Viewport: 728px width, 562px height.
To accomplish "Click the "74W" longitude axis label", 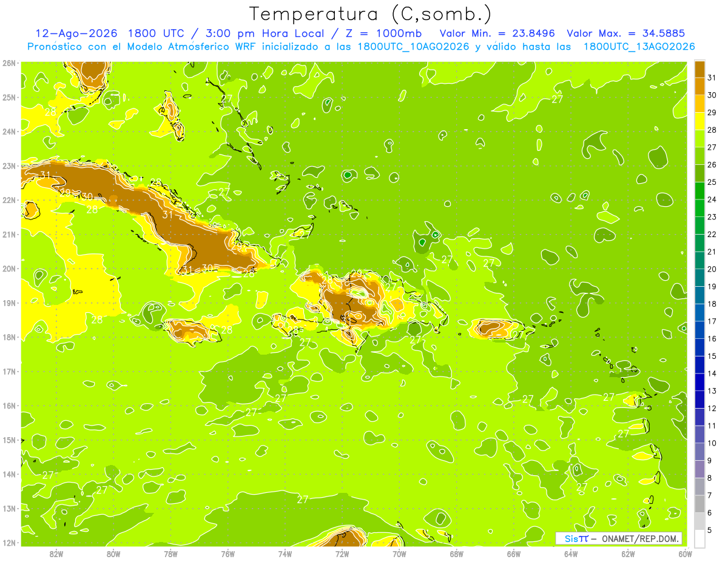I will click(x=285, y=554).
